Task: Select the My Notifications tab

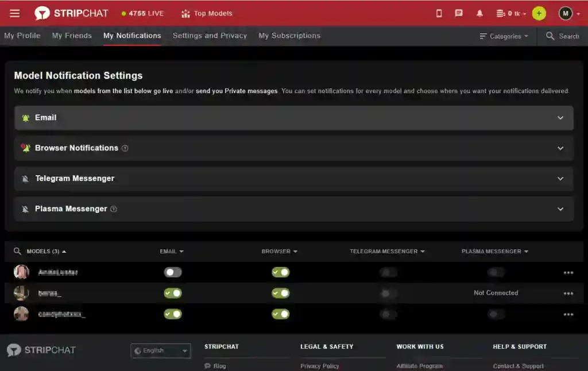Action: click(x=132, y=36)
